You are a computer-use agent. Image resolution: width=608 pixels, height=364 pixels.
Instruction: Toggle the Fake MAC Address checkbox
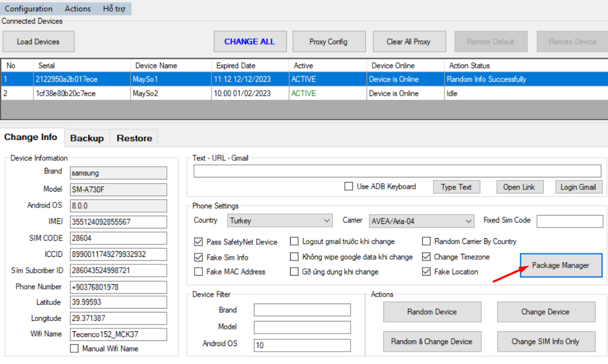199,272
